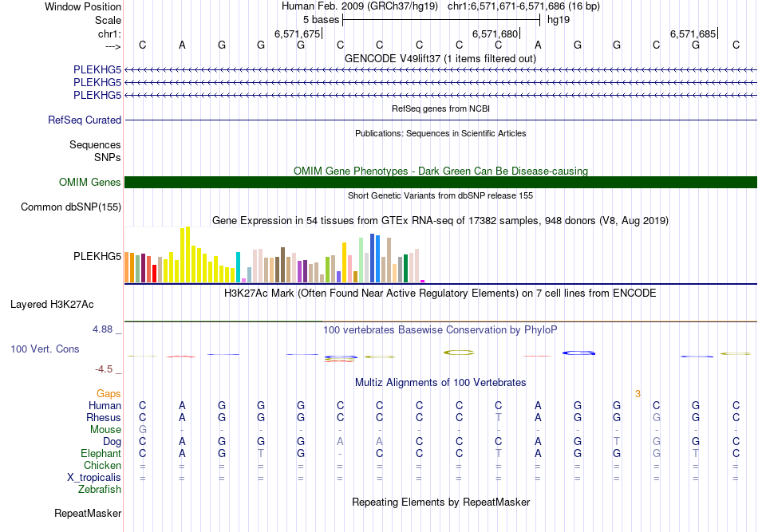Open GENCODE V49lift37 track title
The height and width of the screenshot is (532, 758).
[x=440, y=58]
